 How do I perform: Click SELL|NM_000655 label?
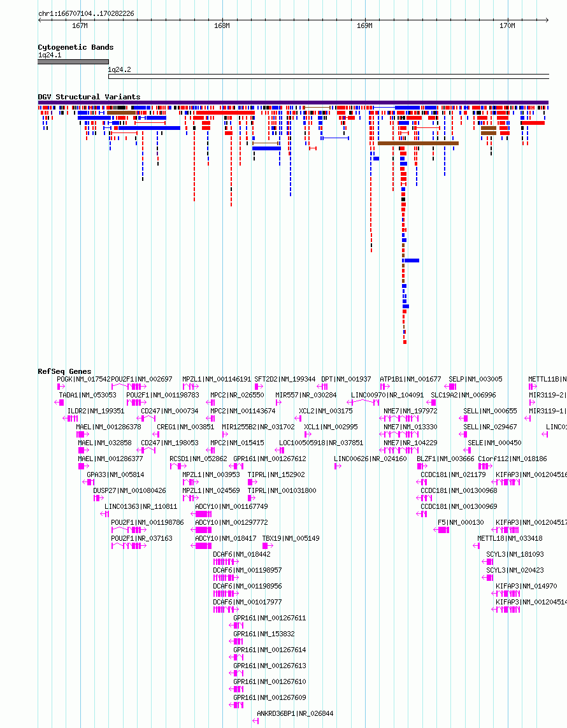[x=490, y=411]
